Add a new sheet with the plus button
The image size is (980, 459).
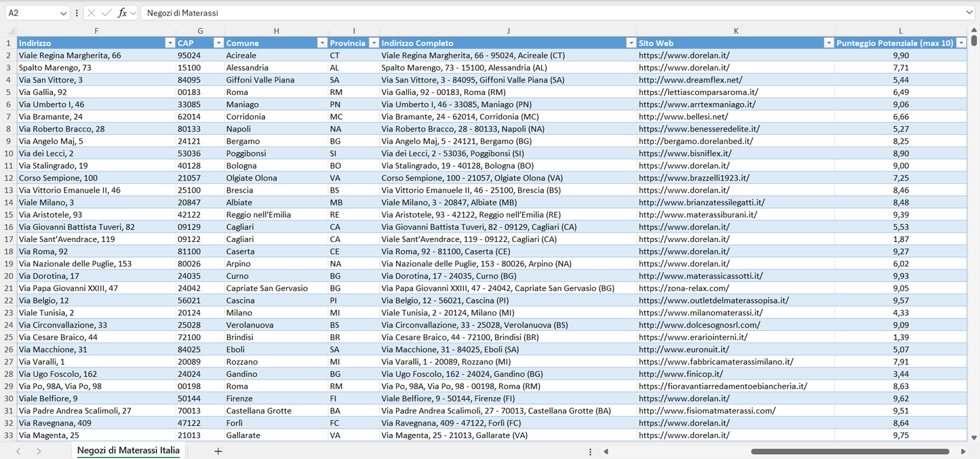point(218,451)
